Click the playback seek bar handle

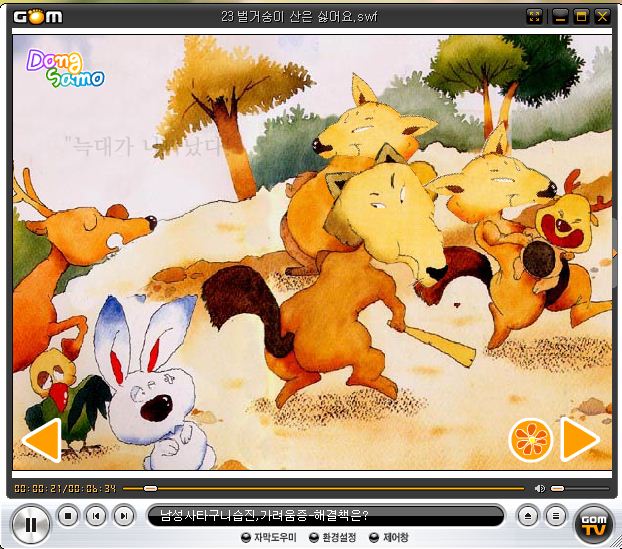click(x=150, y=488)
